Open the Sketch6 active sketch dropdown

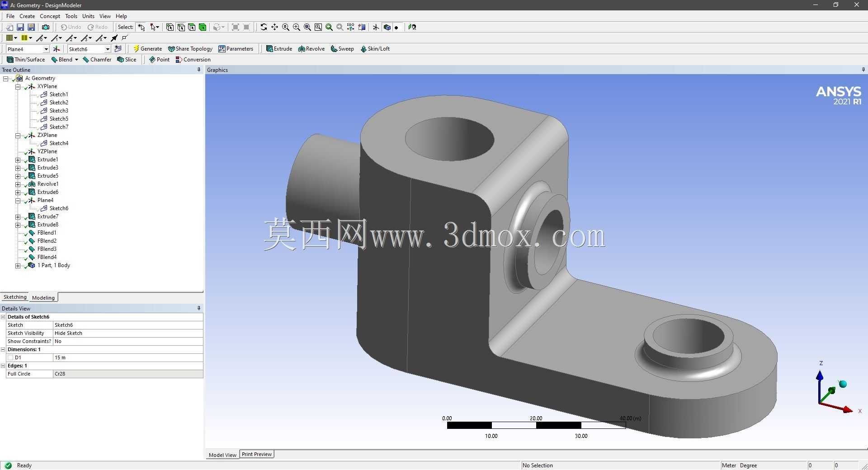click(x=107, y=49)
